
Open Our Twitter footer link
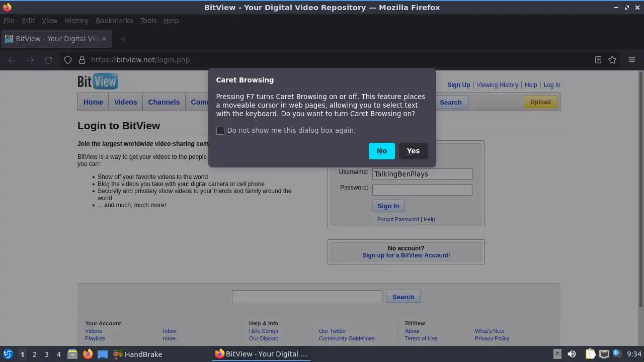tap(333, 331)
